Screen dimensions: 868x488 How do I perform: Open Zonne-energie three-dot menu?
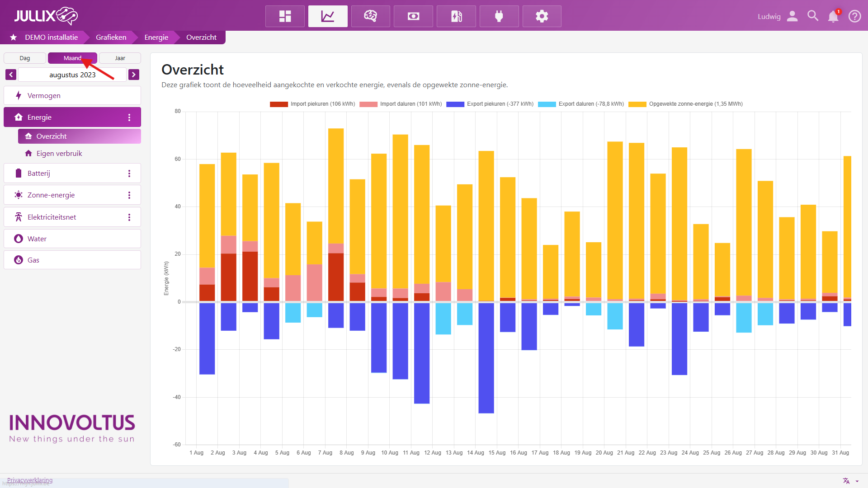pos(129,195)
